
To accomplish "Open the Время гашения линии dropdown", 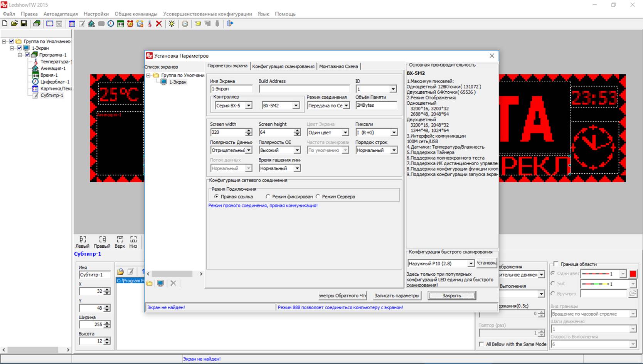I will 297,168.
